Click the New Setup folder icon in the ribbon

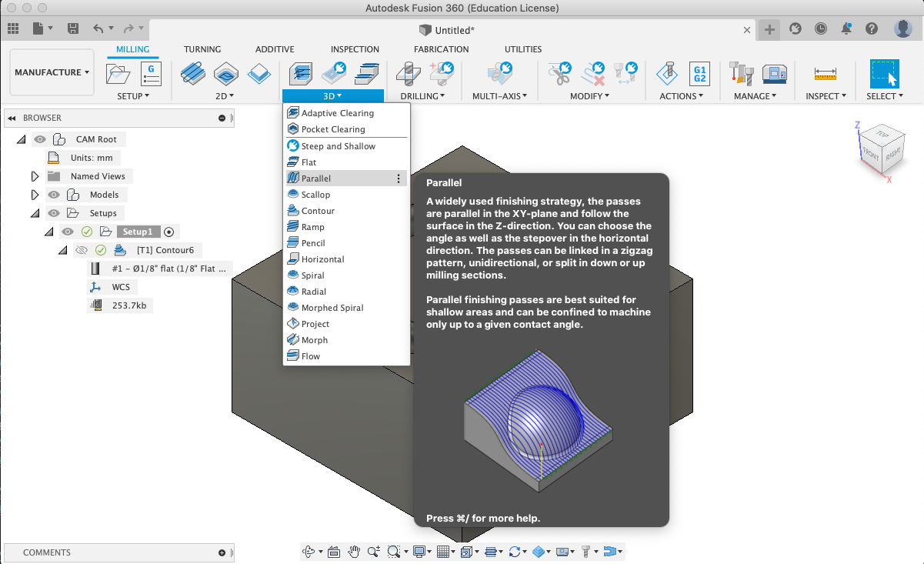pos(118,75)
